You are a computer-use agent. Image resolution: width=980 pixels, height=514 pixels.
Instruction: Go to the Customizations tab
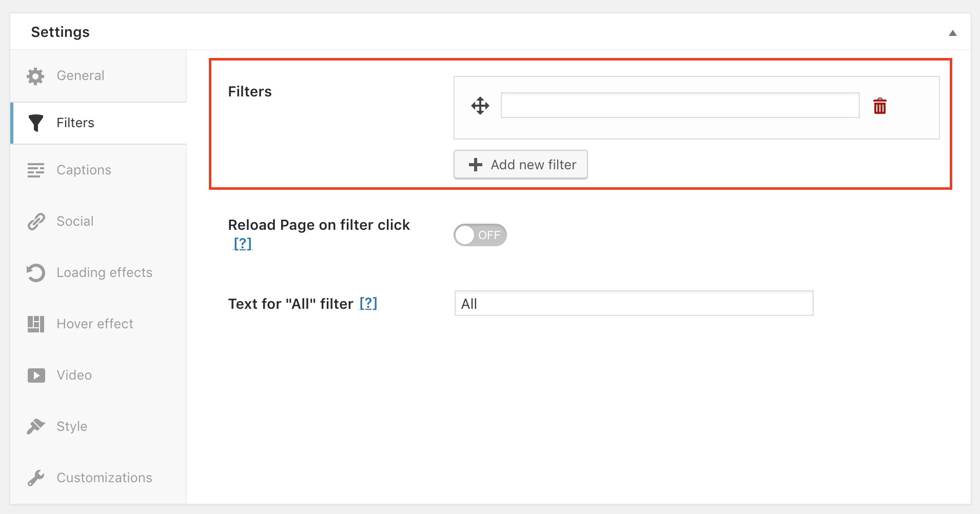pyautogui.click(x=98, y=478)
